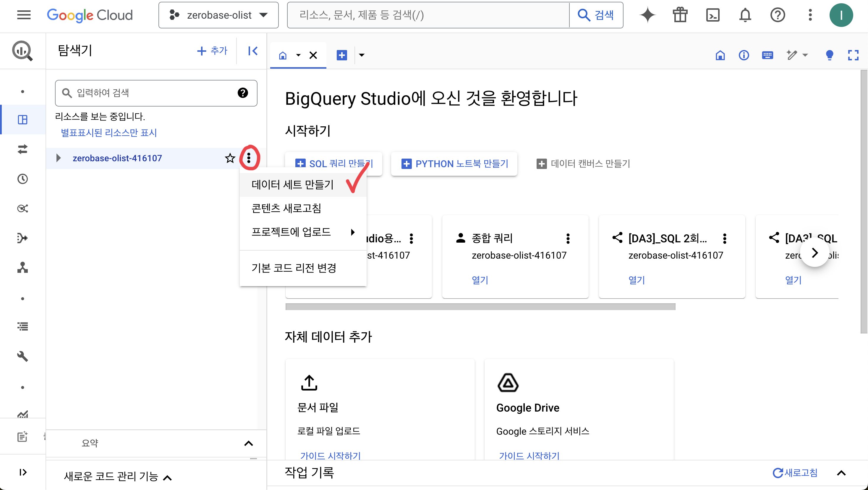The image size is (868, 490).
Task: Select 데이터 세트 만들기 menu item
Action: (x=292, y=184)
